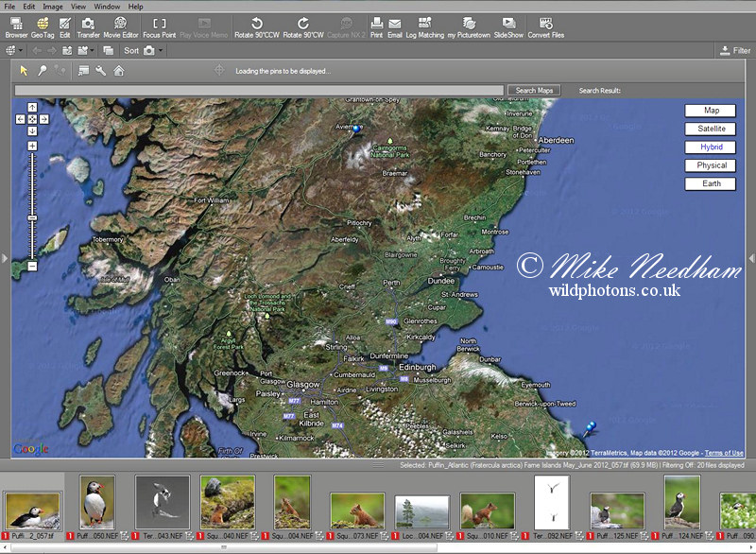
Task: Pan the map to the left
Action: click(x=20, y=119)
